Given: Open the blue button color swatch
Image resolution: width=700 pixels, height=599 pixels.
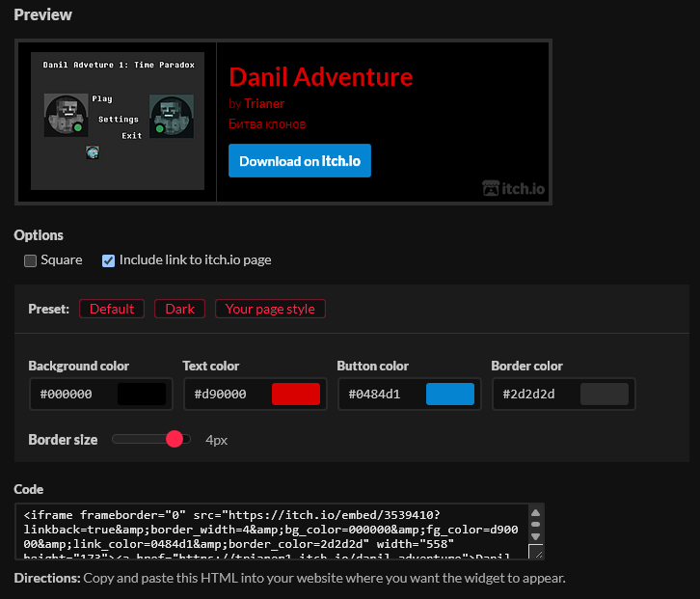Looking at the screenshot, I should click(450, 394).
